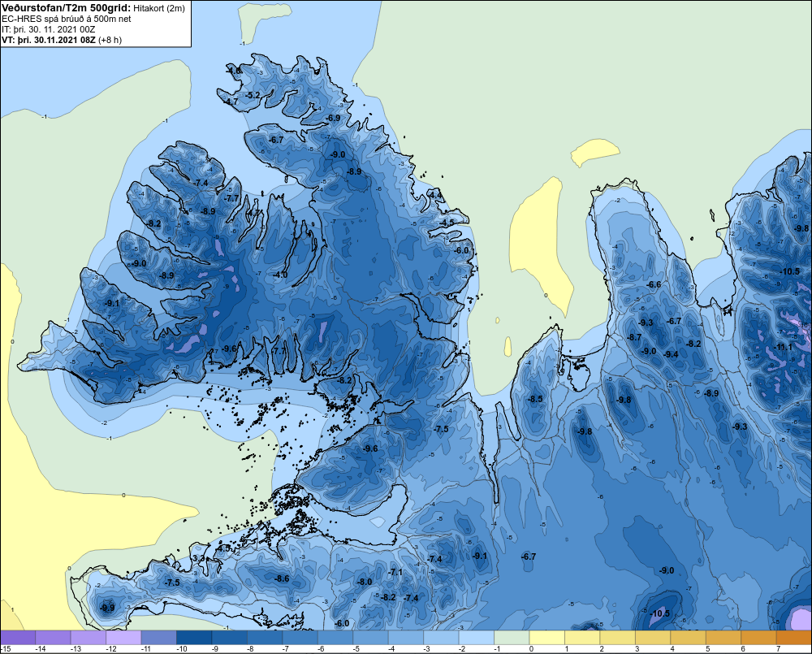Click the -8.7 temperature label on the map
This screenshot has width=812, height=654.
pos(634,337)
